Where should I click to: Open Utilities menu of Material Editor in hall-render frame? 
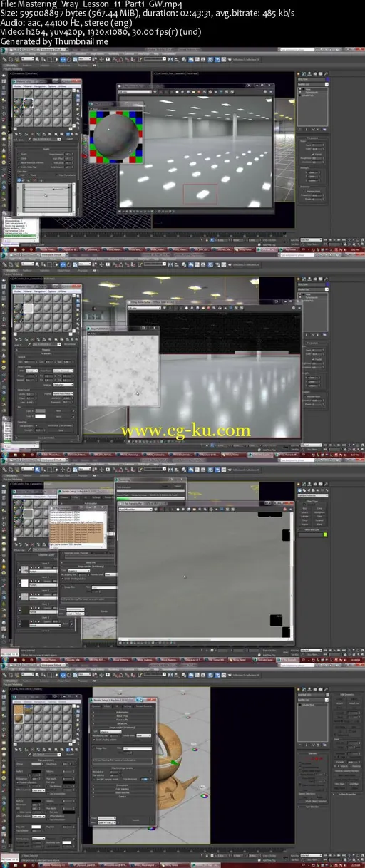coord(62,86)
